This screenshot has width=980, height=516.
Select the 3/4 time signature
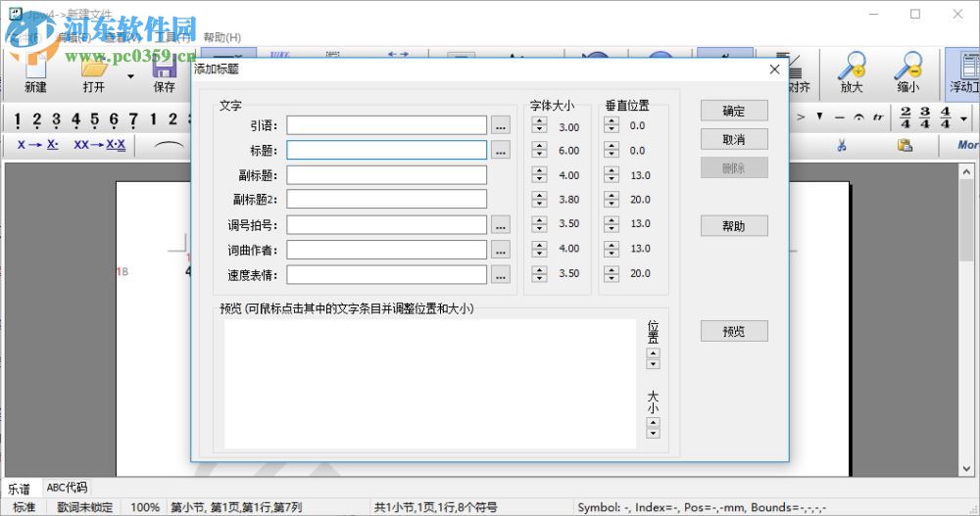pyautogui.click(x=925, y=117)
